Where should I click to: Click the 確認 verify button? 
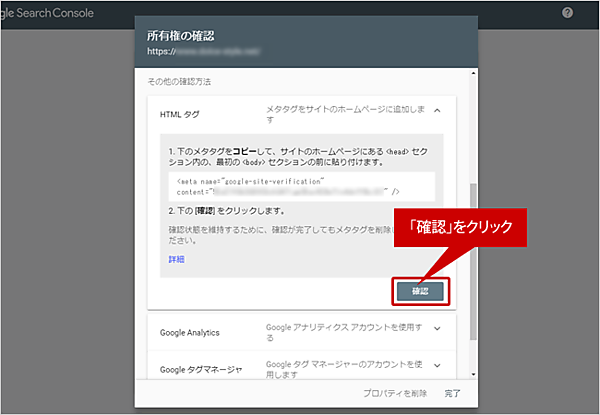coord(420,291)
